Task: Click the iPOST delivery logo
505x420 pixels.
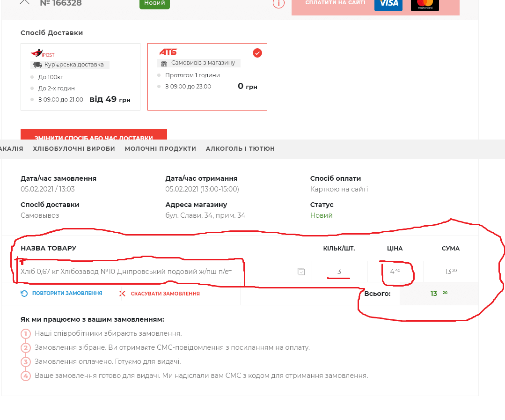Action: click(42, 53)
